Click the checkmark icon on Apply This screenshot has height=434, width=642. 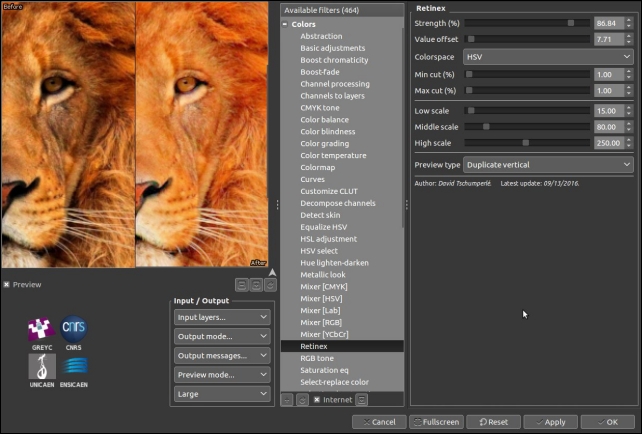click(x=540, y=422)
